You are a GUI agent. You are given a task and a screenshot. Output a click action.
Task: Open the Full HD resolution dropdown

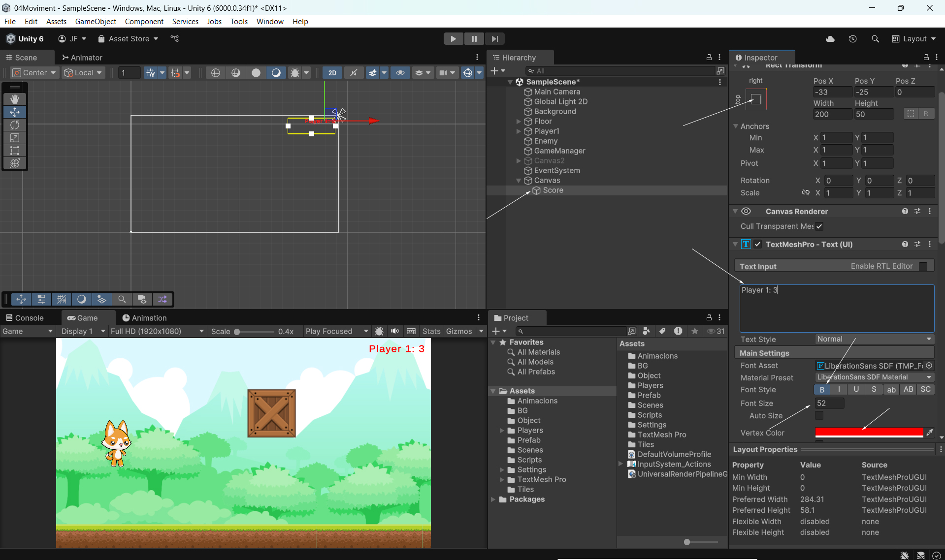(x=157, y=331)
